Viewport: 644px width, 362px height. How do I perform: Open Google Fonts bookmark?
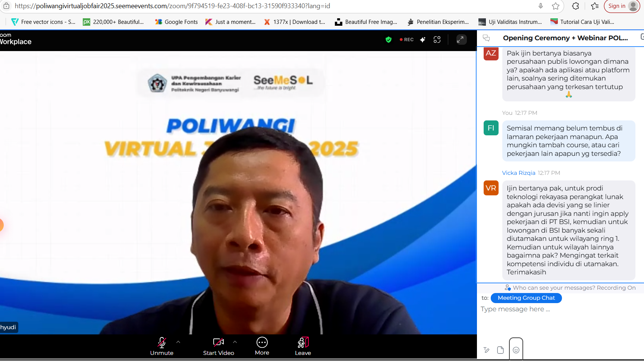176,22
